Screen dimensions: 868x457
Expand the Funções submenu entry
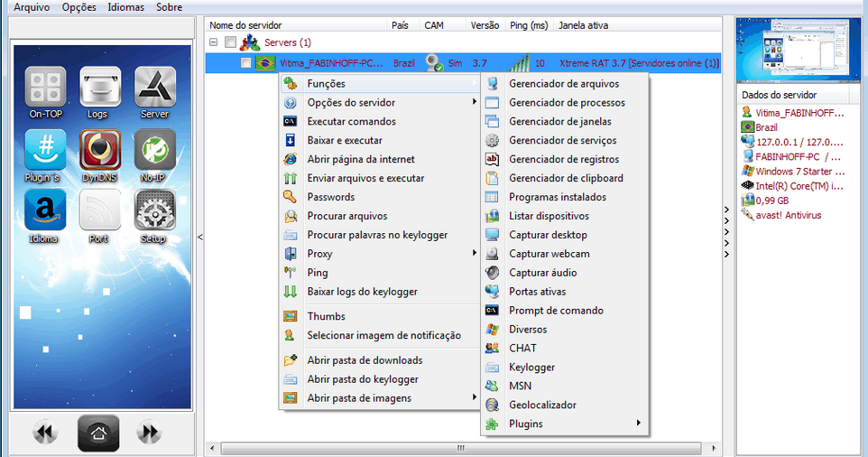point(380,84)
